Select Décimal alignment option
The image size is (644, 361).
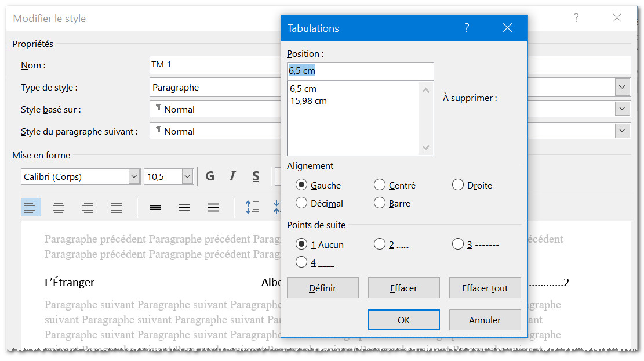point(301,203)
